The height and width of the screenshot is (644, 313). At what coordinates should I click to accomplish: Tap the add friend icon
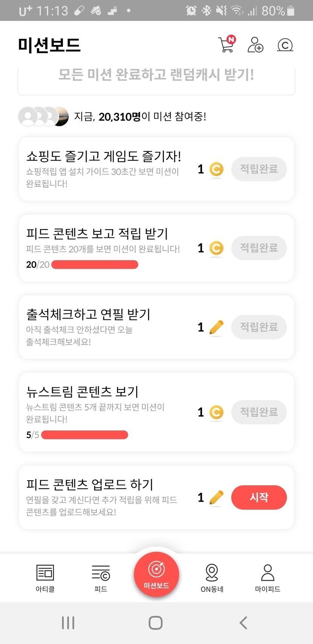(255, 45)
